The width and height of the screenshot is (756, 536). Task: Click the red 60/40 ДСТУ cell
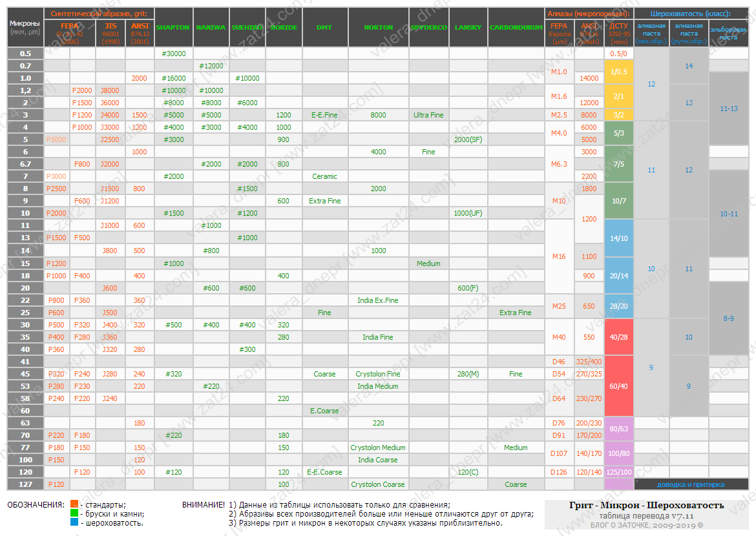[x=618, y=386]
